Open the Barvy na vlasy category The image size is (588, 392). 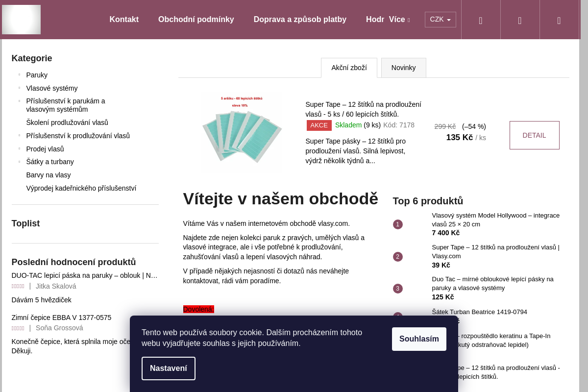[49, 175]
